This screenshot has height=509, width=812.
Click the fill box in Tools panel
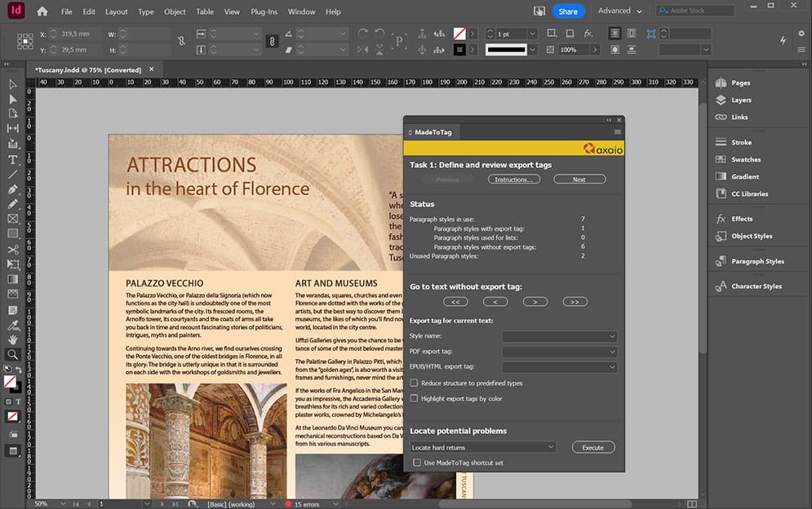pyautogui.click(x=10, y=381)
